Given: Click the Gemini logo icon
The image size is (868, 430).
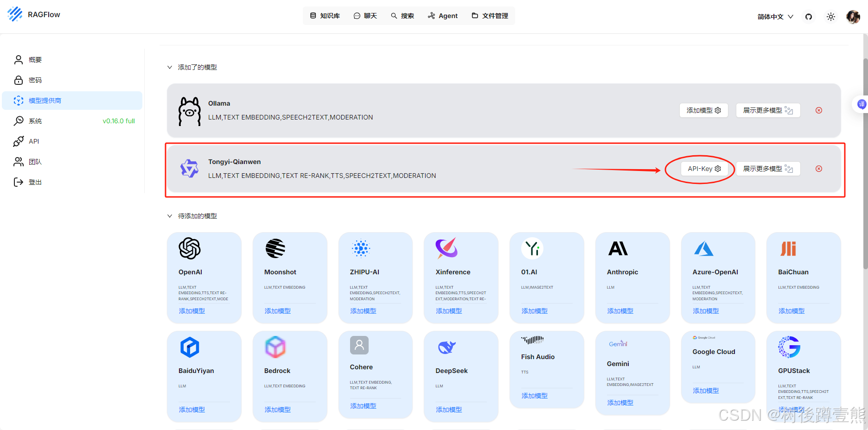Looking at the screenshot, I should coord(618,344).
